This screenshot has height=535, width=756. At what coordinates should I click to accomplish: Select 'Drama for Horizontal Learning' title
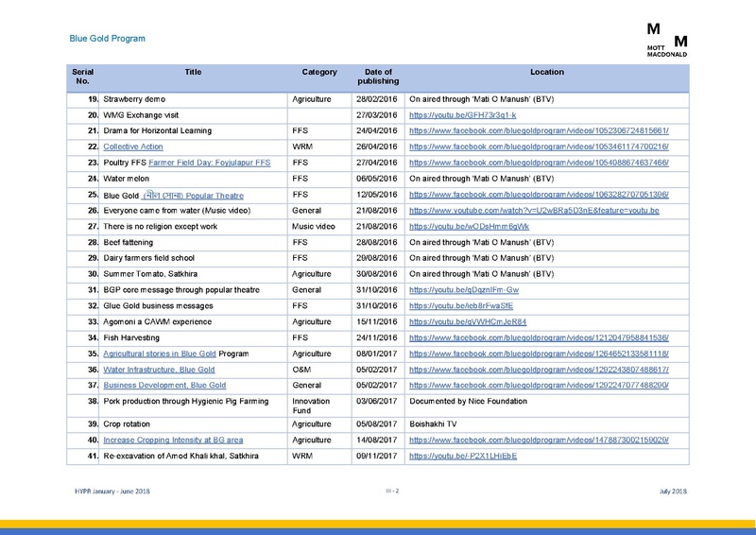157,130
